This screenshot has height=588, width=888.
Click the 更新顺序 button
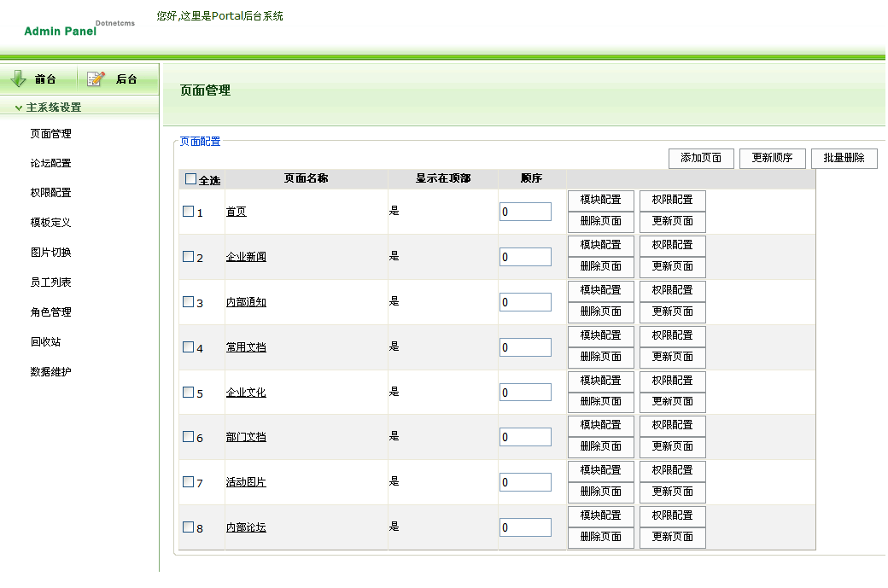coord(773,159)
